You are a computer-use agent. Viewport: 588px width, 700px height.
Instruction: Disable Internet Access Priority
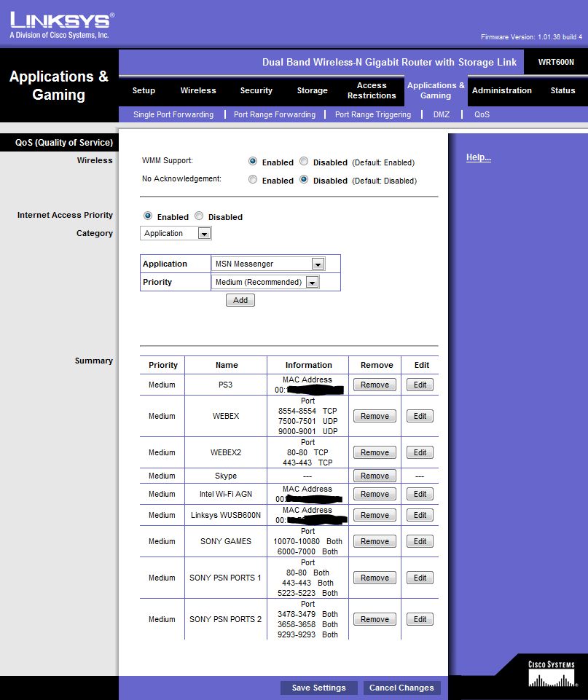click(199, 216)
